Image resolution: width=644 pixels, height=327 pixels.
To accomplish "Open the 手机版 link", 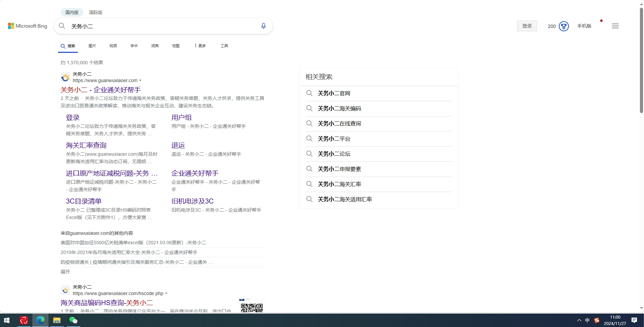I will [584, 26].
